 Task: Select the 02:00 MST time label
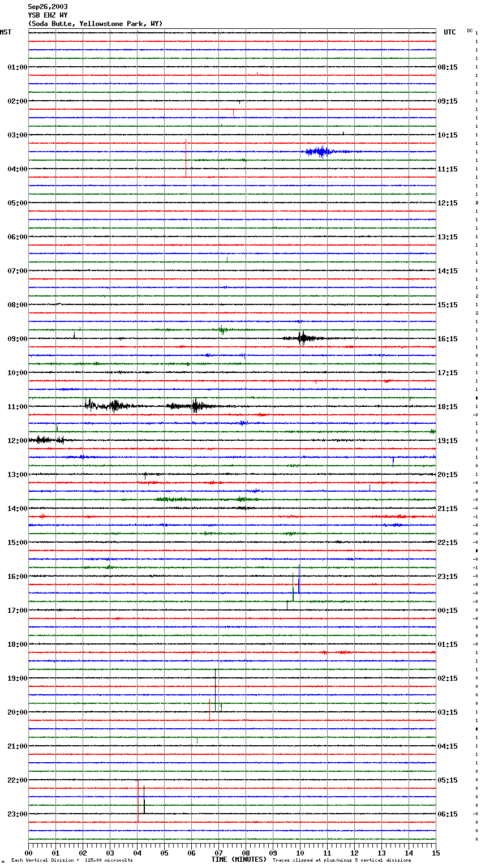click(18, 101)
